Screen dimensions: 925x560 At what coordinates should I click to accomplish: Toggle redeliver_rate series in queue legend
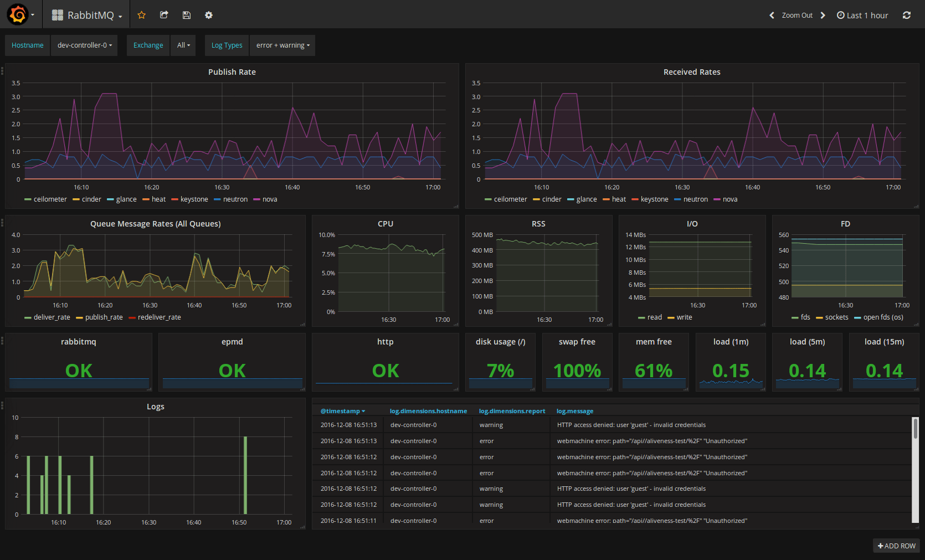(159, 317)
